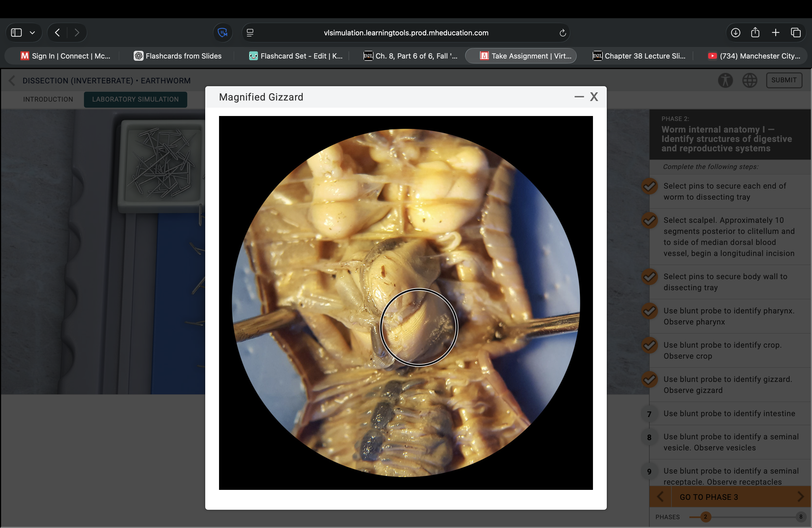Open a new tab with plus icon
Screen dimensions: 812x528
pos(775,33)
